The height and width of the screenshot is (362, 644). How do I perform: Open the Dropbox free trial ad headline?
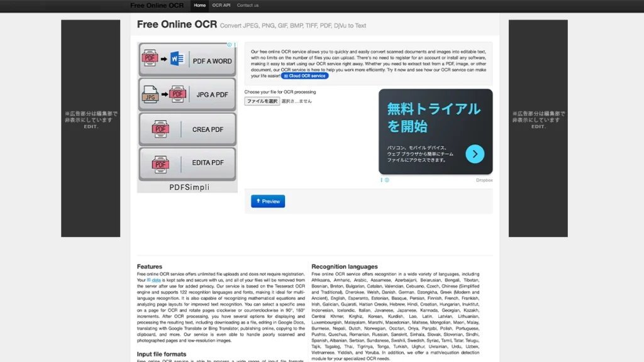(x=434, y=118)
